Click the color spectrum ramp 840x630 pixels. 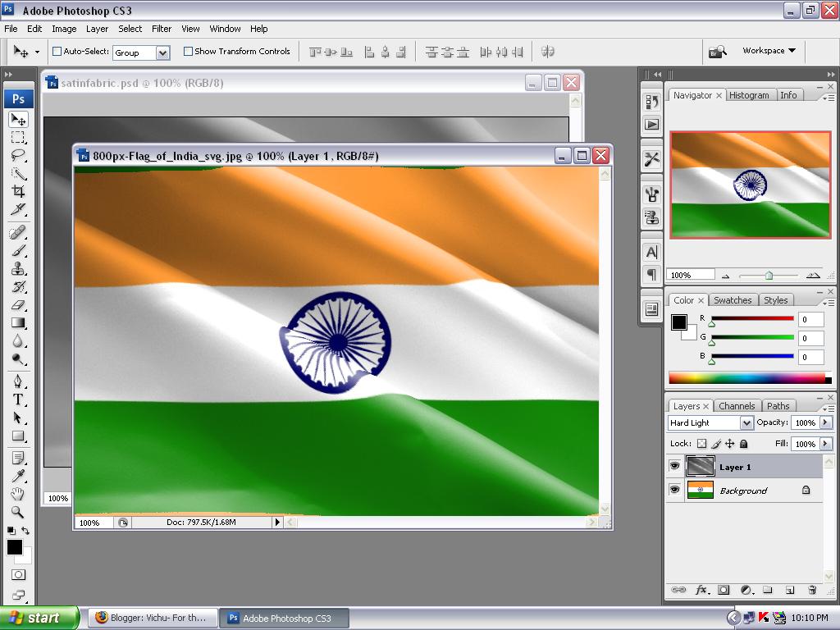[x=750, y=377]
